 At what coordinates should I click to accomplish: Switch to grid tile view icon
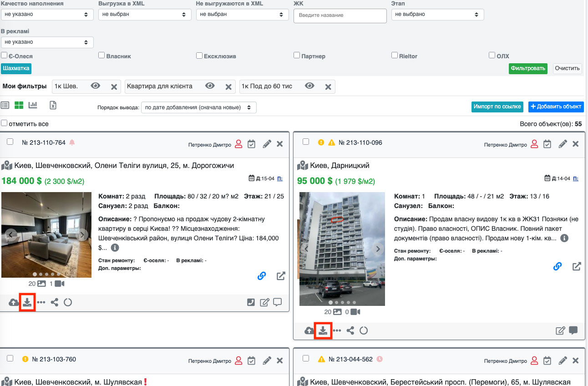(x=19, y=105)
